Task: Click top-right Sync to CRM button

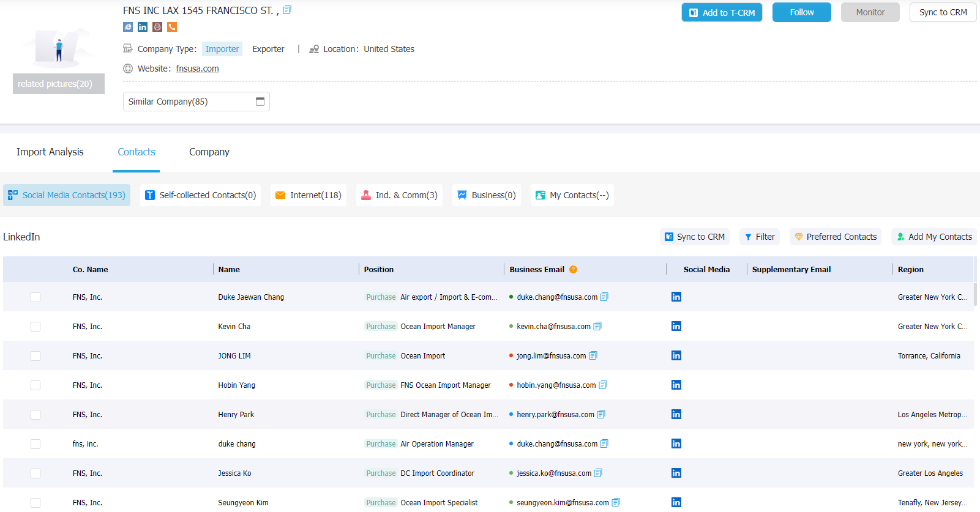Action: pyautogui.click(x=943, y=12)
